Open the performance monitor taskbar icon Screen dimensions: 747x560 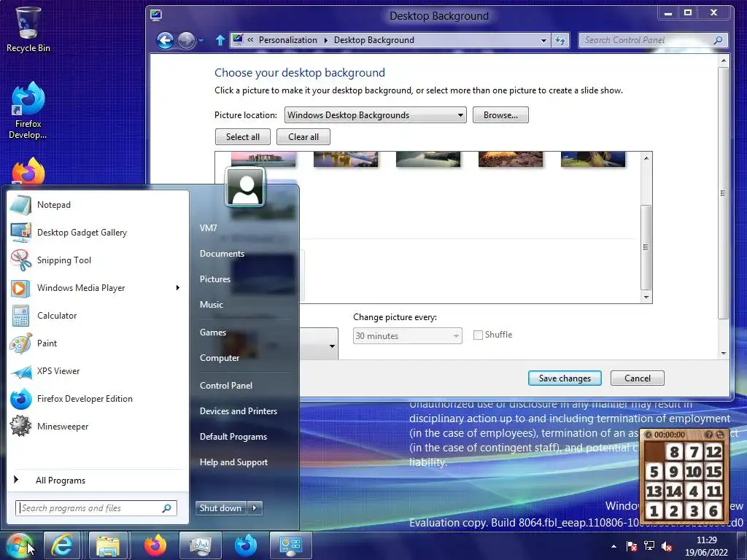click(x=200, y=545)
